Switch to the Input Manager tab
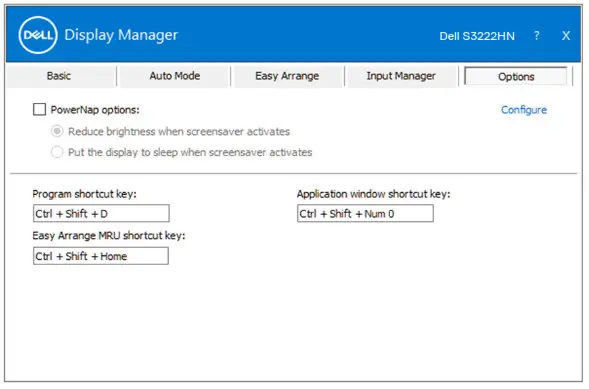Image resolution: width=589 pixels, height=389 pixels. [x=401, y=76]
